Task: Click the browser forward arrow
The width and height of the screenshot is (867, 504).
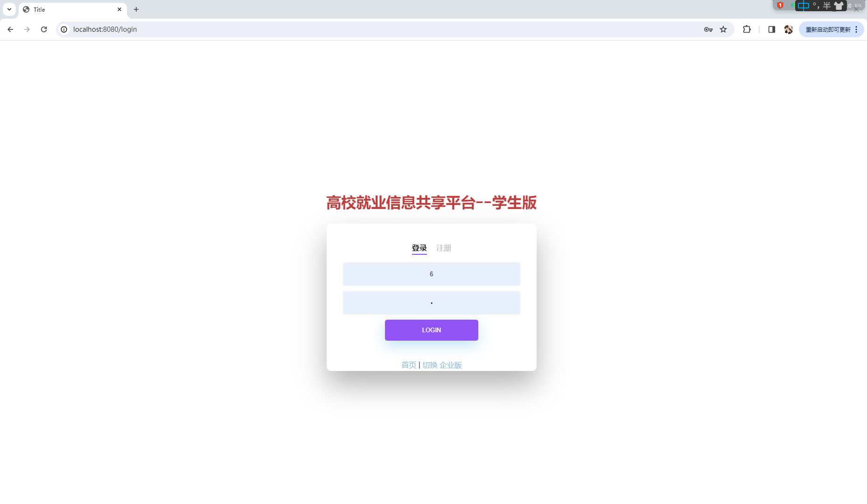Action: 27,29
